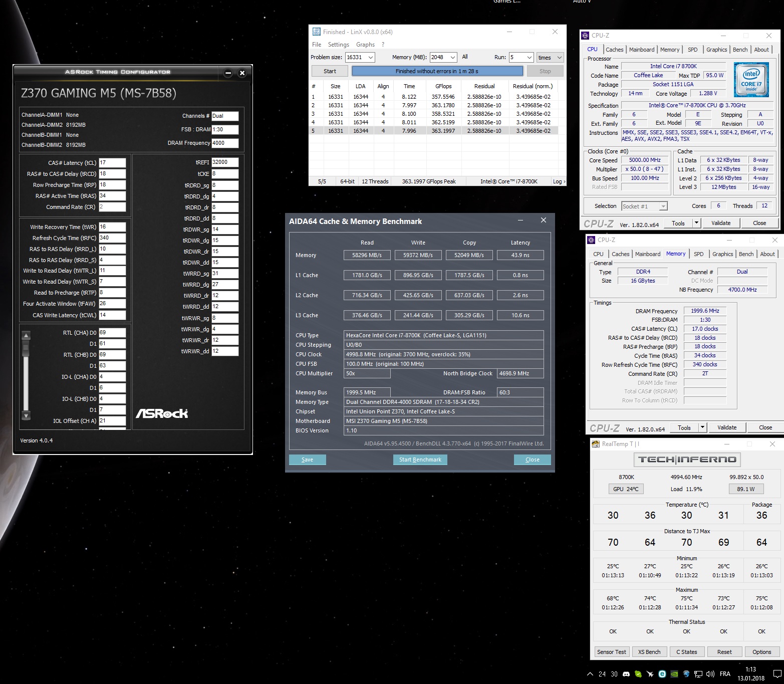Open the Tools dropdown arrow in CPU-Z Memory window

click(x=702, y=427)
